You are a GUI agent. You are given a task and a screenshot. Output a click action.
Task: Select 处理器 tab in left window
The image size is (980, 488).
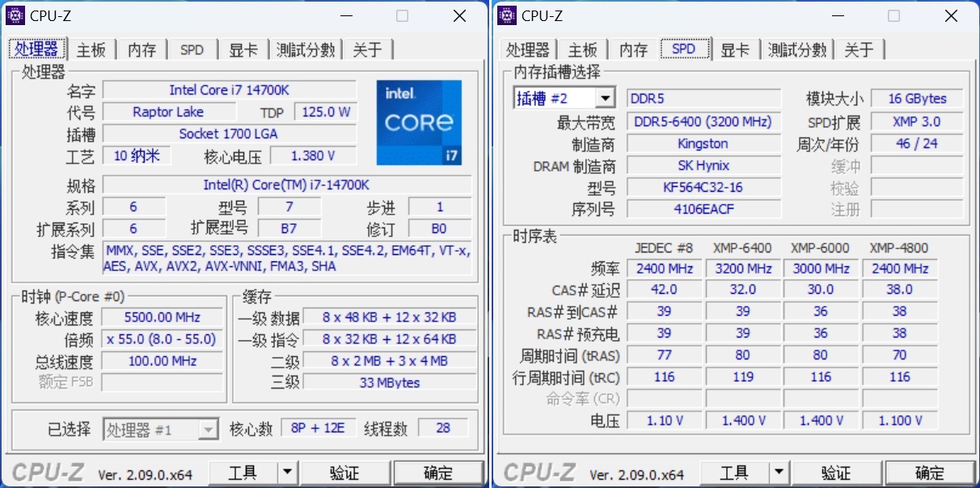coord(37,49)
